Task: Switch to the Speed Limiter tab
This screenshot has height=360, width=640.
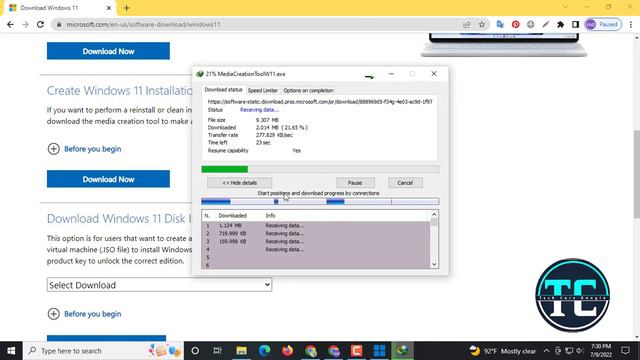Action: click(x=262, y=91)
